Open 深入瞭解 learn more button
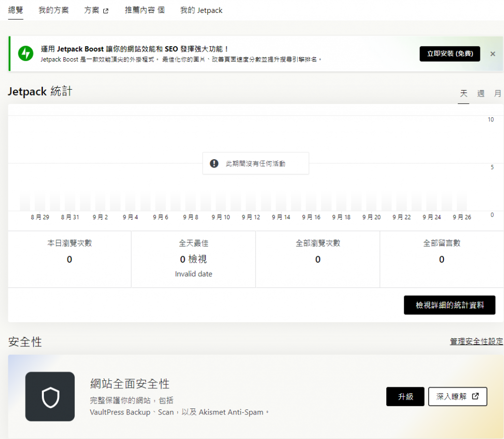Viewport: 504px width, 439px height. tap(458, 397)
